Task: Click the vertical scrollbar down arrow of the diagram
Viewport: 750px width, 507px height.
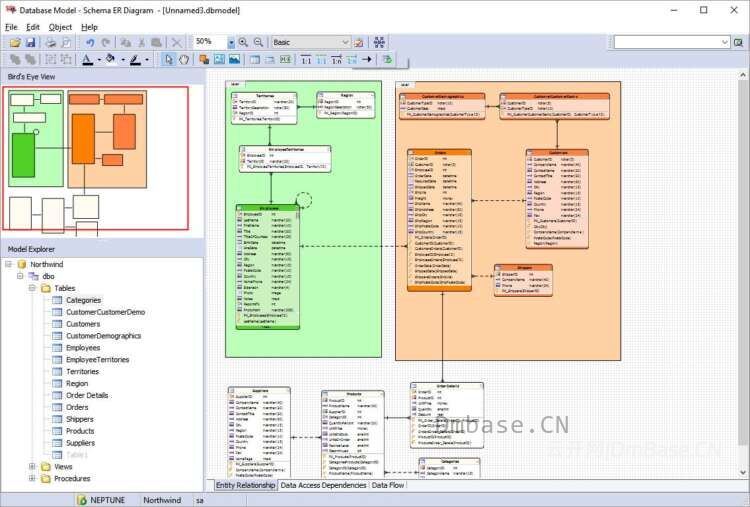Action: click(743, 472)
